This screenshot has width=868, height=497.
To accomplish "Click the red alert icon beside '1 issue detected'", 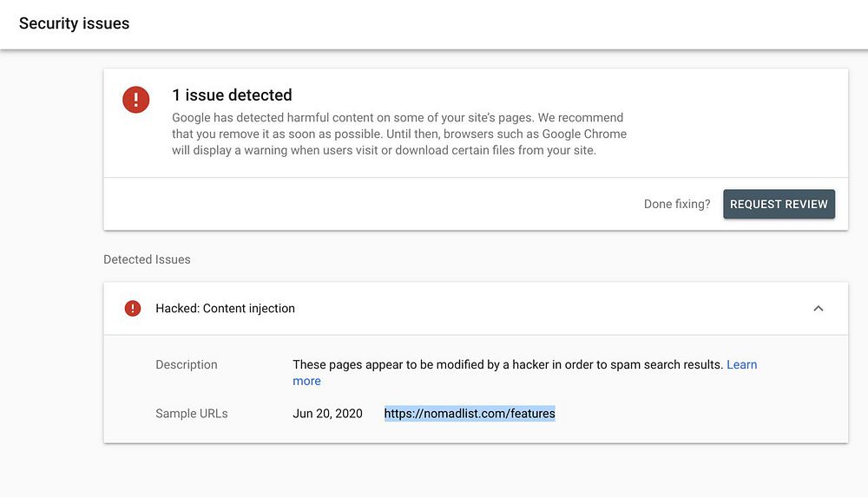I will (x=136, y=100).
